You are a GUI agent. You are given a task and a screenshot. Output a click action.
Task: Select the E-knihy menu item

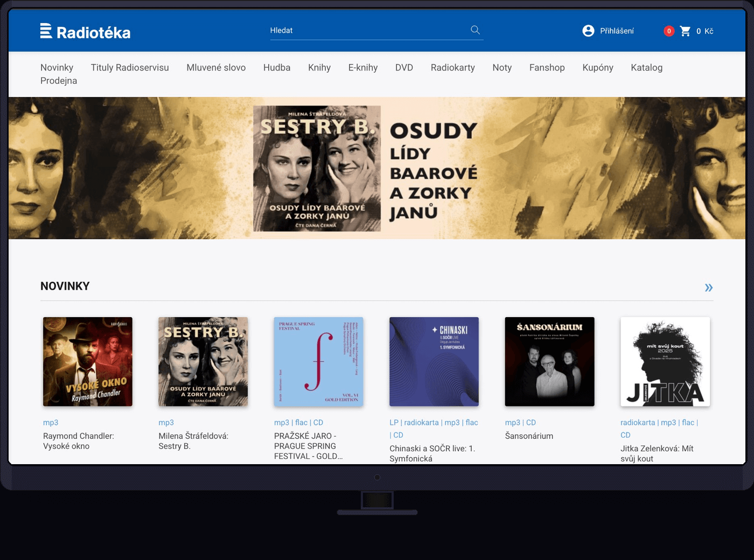(363, 68)
